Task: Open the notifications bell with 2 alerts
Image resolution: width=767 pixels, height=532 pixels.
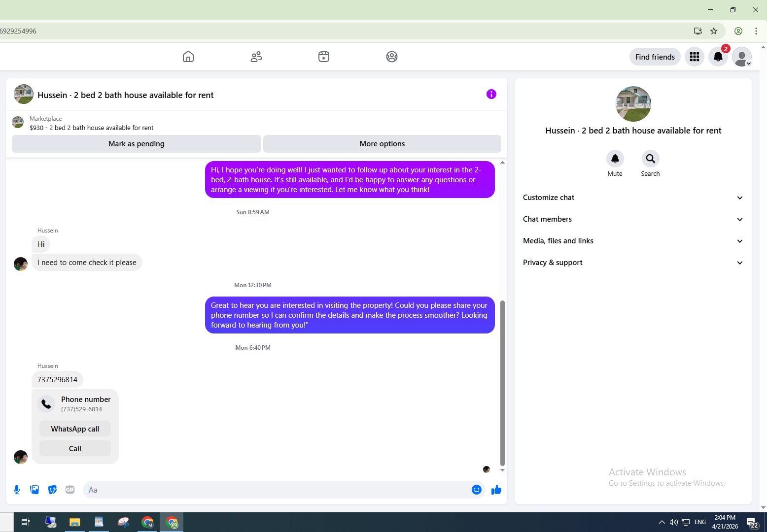Action: [718, 57]
